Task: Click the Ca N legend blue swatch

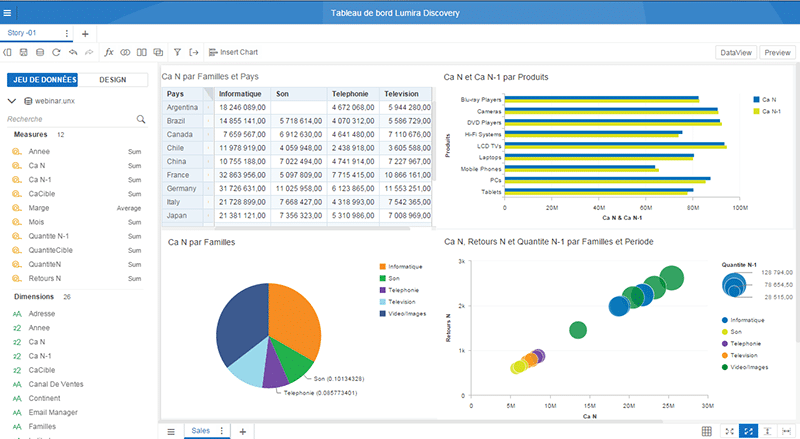Action: [x=757, y=100]
